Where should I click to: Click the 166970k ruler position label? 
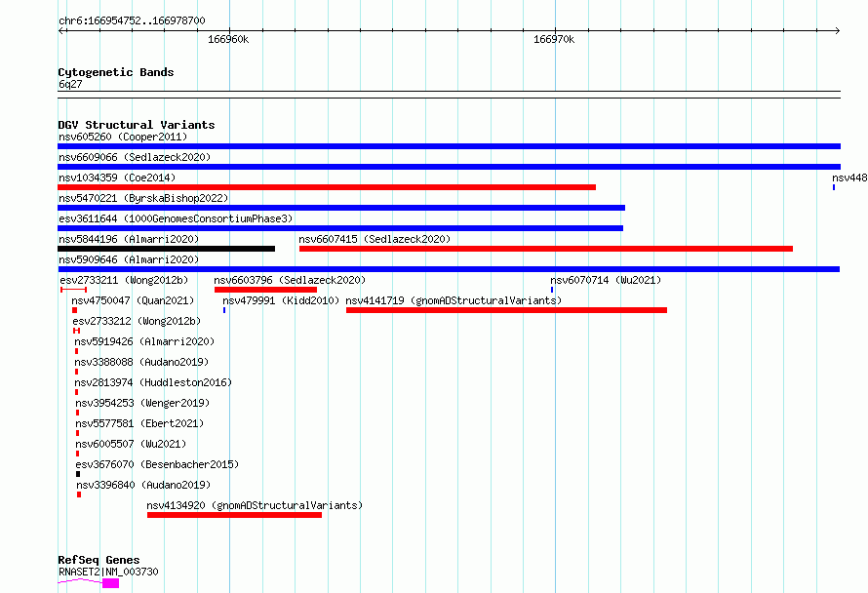pyautogui.click(x=554, y=39)
